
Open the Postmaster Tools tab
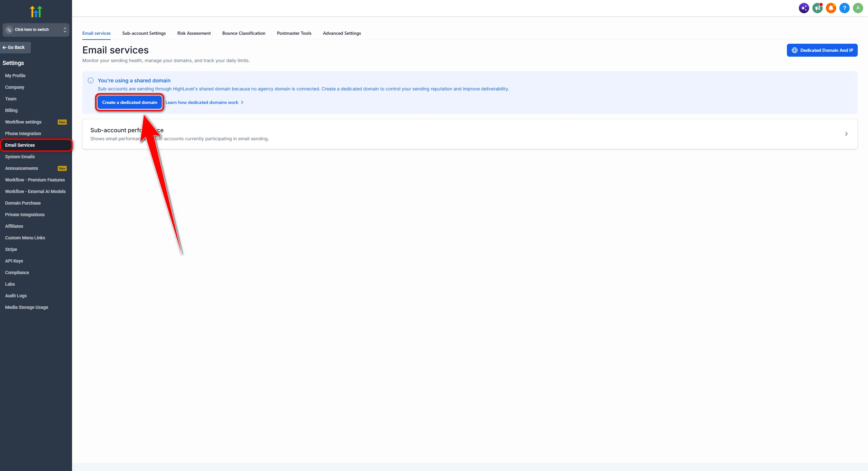tap(294, 33)
